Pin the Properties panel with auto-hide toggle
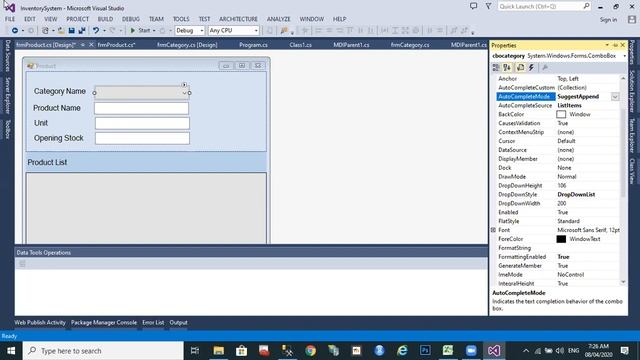 615,45
